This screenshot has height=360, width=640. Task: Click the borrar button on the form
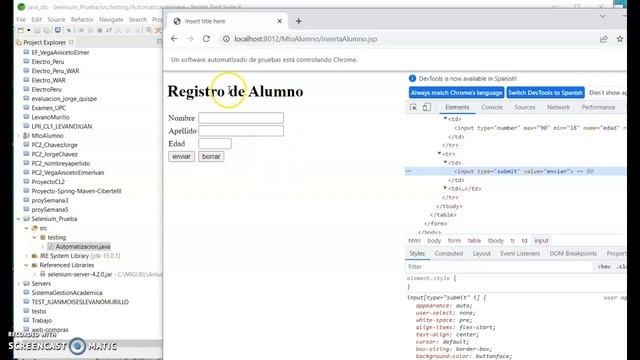click(211, 156)
